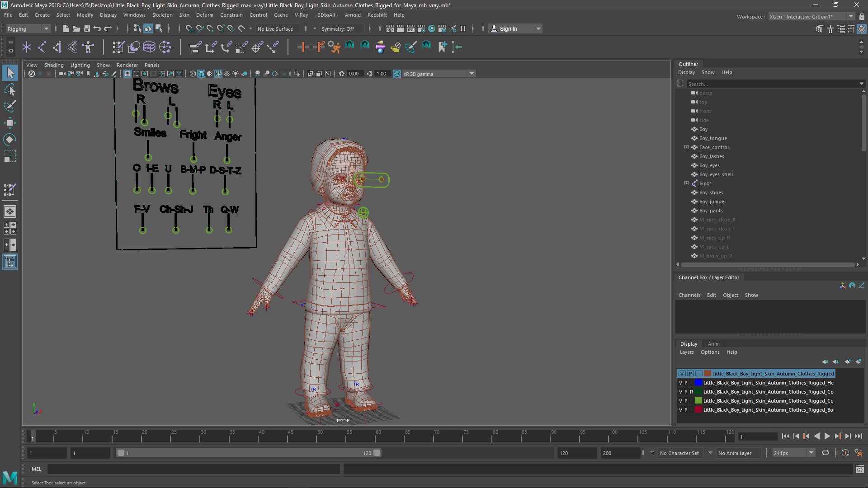The height and width of the screenshot is (488, 868).
Task: Expand the Bip01 node in Outliner
Action: point(686,183)
